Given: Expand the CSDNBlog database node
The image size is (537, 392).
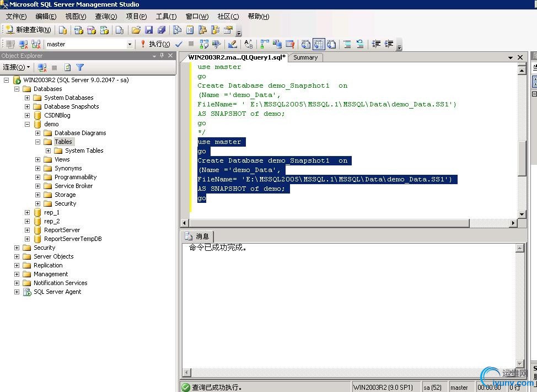Looking at the screenshot, I should pyautogui.click(x=28, y=115).
